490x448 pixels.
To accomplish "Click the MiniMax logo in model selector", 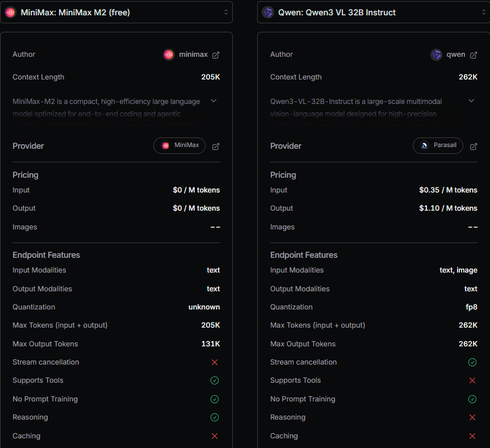I will pos(10,12).
